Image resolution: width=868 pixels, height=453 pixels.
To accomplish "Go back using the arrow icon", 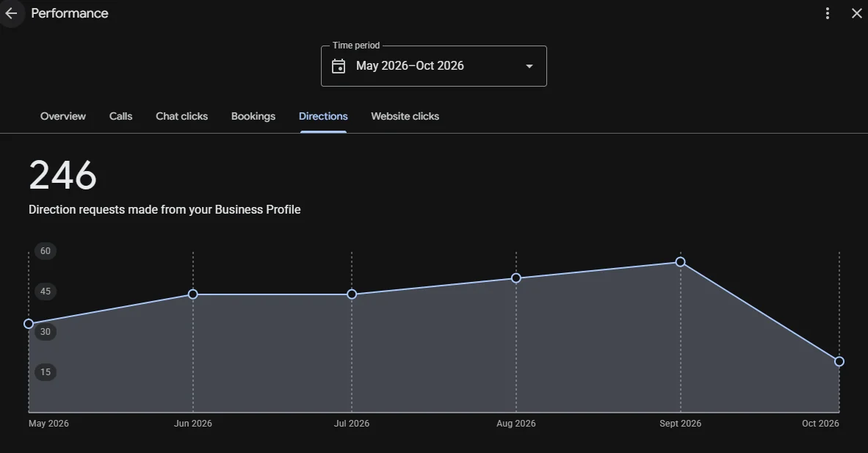I will [x=11, y=13].
